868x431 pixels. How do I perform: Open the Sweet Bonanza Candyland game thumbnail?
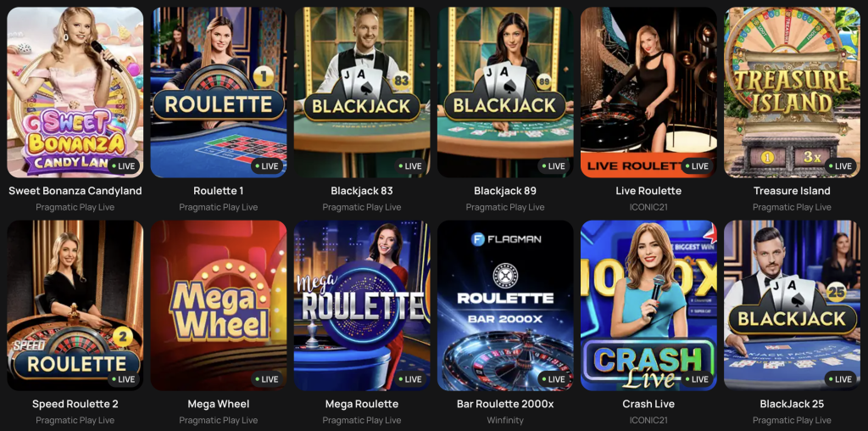(x=75, y=92)
